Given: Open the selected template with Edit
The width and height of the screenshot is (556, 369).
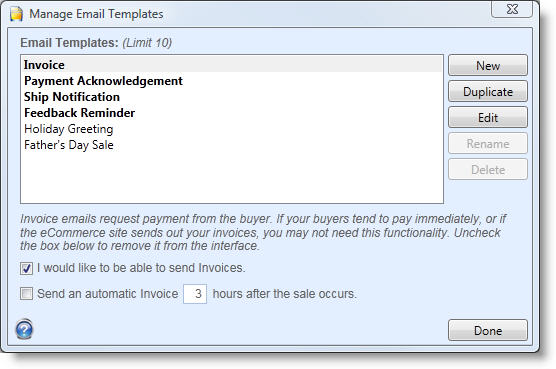Looking at the screenshot, I should click(x=488, y=118).
